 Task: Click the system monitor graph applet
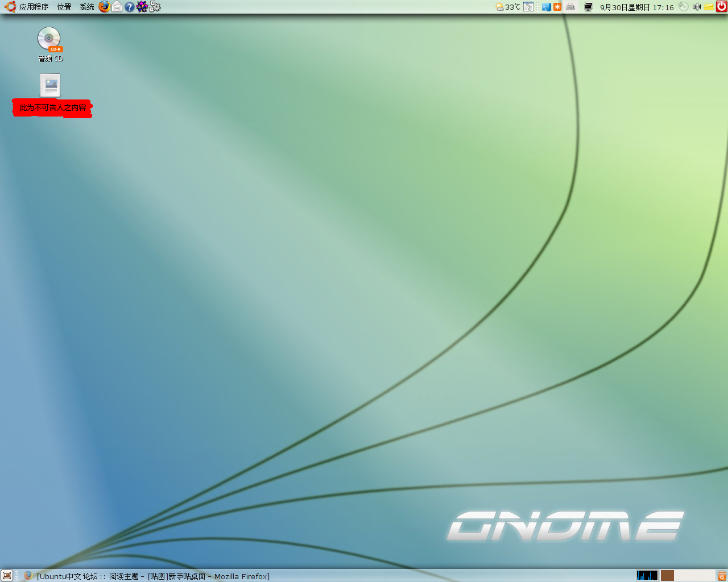coord(647,576)
